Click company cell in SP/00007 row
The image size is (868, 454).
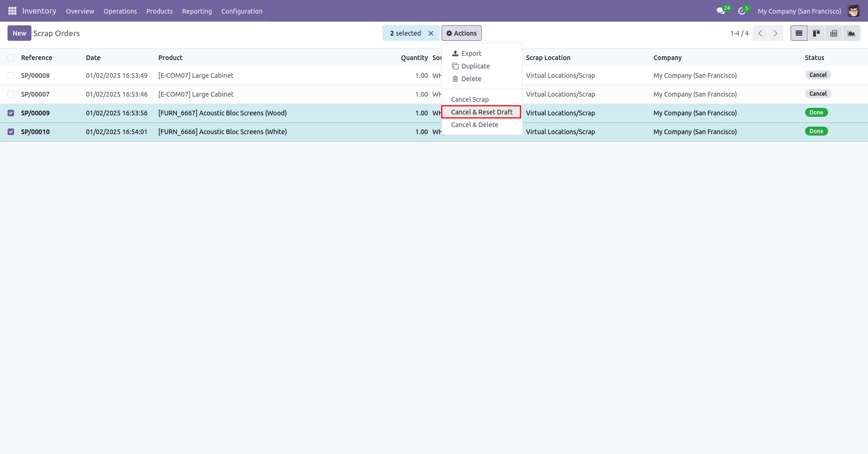pyautogui.click(x=695, y=94)
